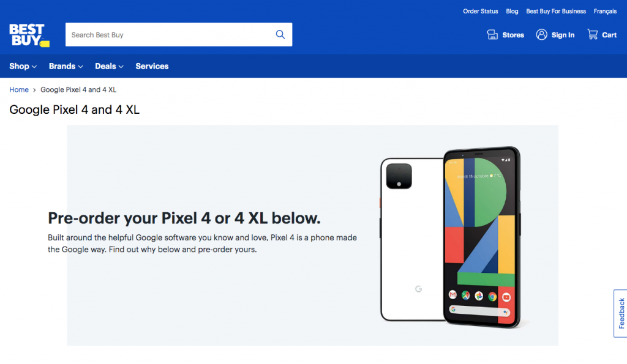Click the Sign In user icon

pos(541,35)
